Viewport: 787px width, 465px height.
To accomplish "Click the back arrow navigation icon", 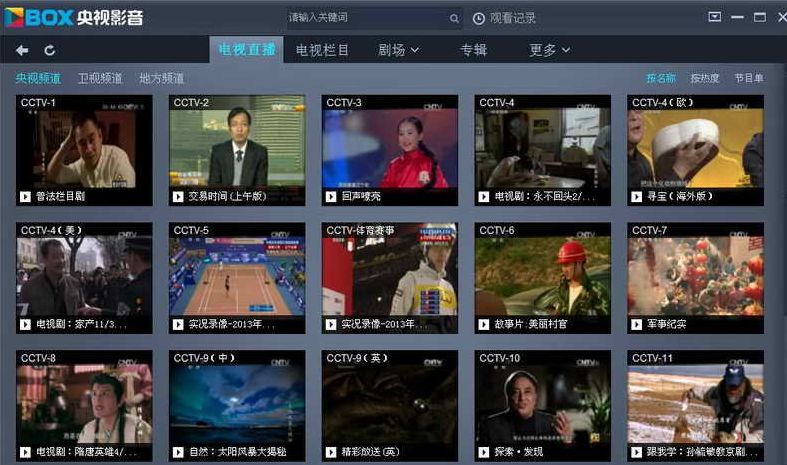I will [x=22, y=50].
